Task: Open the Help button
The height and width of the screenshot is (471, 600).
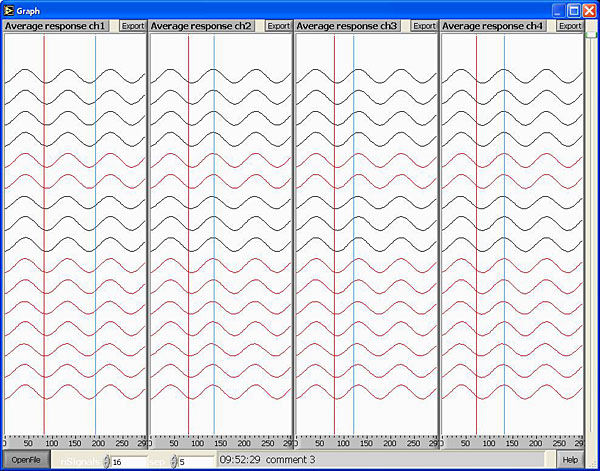Action: click(570, 460)
